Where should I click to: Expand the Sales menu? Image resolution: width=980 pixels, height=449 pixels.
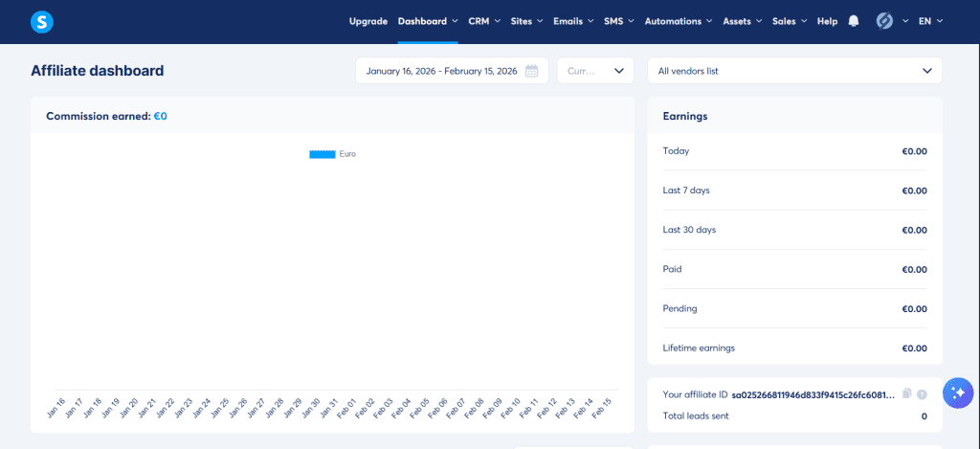790,21
